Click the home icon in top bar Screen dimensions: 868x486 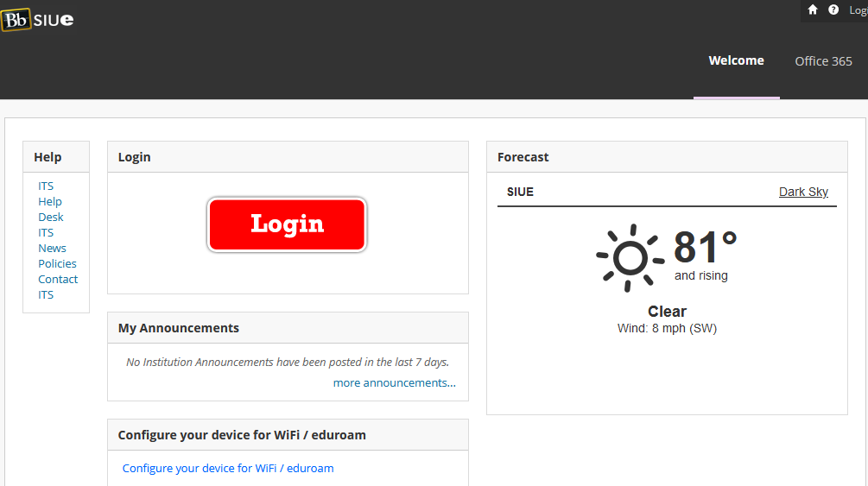[813, 9]
